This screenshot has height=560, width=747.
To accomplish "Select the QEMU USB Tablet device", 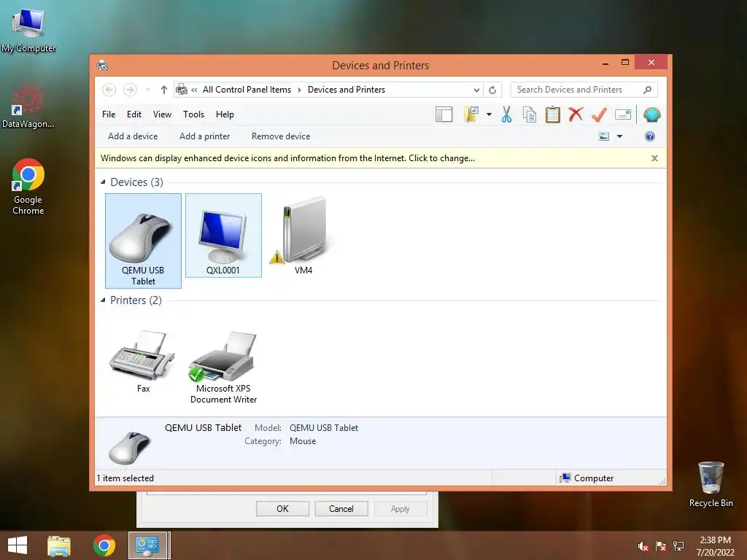I will click(x=143, y=241).
